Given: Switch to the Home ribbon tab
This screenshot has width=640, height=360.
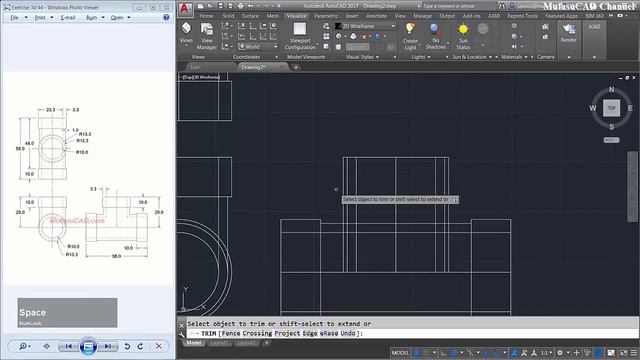Looking at the screenshot, I should tap(207, 16).
